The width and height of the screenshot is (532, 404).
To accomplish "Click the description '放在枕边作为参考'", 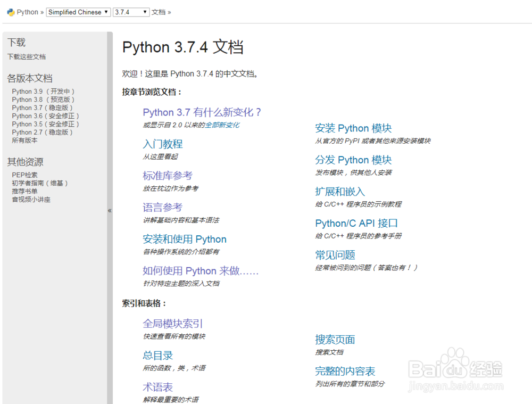I will point(171,188).
